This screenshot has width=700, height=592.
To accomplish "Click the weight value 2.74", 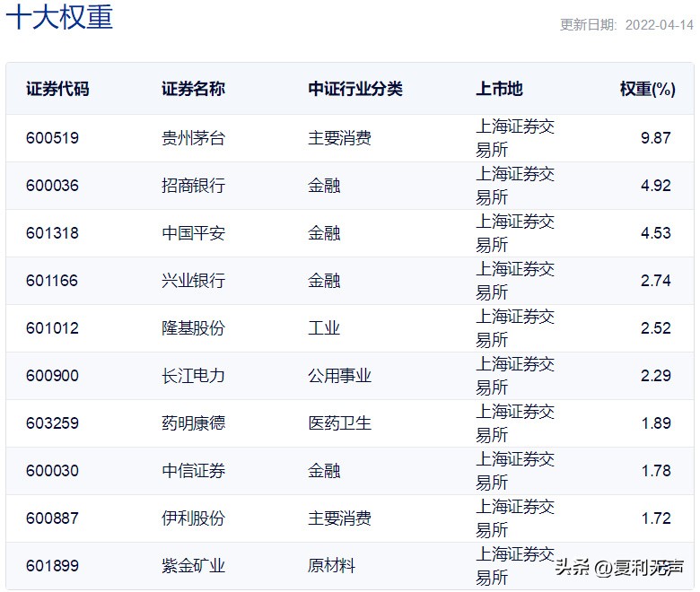I will click(656, 281).
